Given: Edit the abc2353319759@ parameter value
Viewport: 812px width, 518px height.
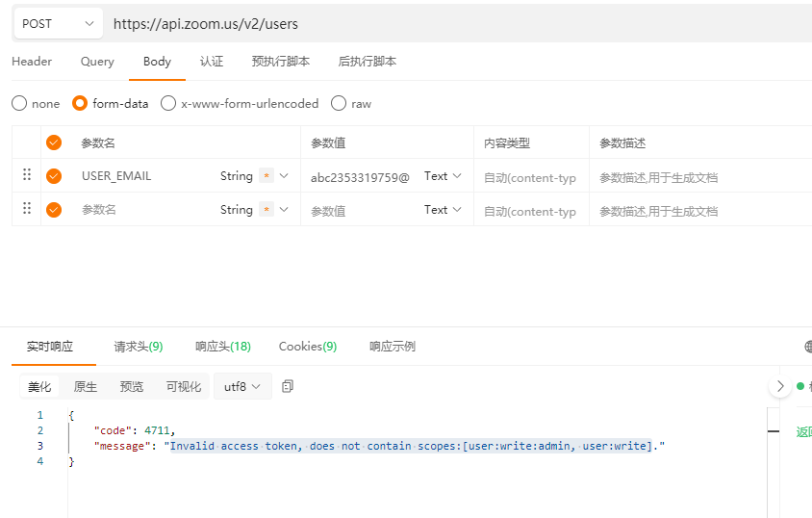Looking at the screenshot, I should (363, 178).
